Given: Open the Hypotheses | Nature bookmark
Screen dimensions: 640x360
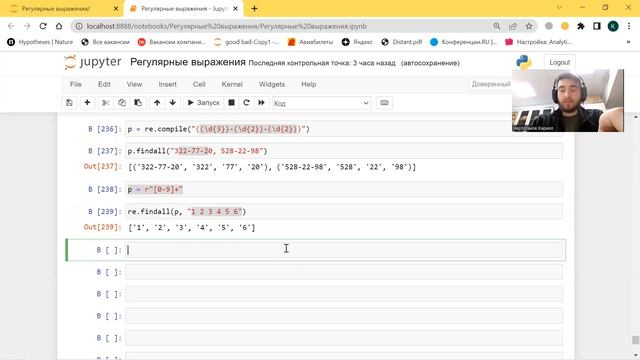Looking at the screenshot, I should 40,42.
